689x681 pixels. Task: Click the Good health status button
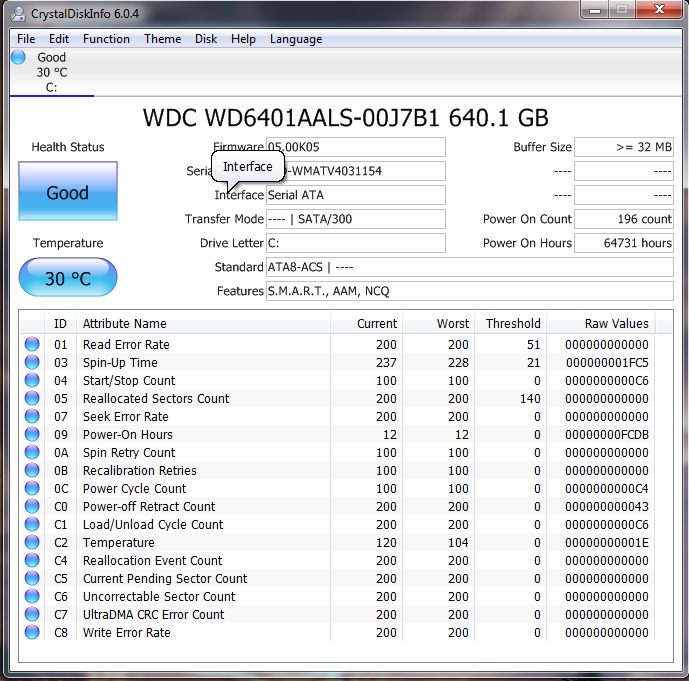(68, 192)
